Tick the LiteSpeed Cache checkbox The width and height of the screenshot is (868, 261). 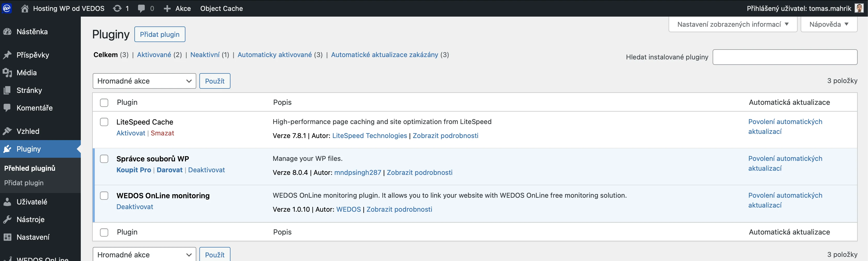[104, 122]
